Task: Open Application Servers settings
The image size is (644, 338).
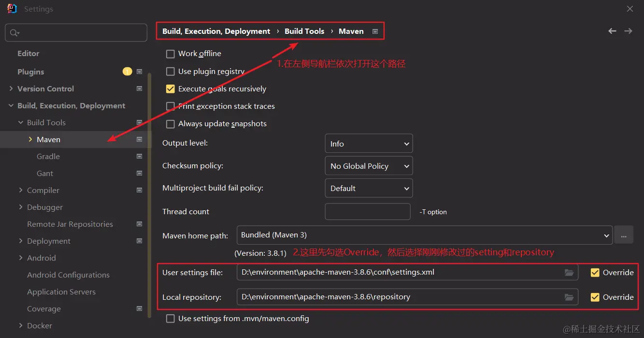Action: [61, 292]
